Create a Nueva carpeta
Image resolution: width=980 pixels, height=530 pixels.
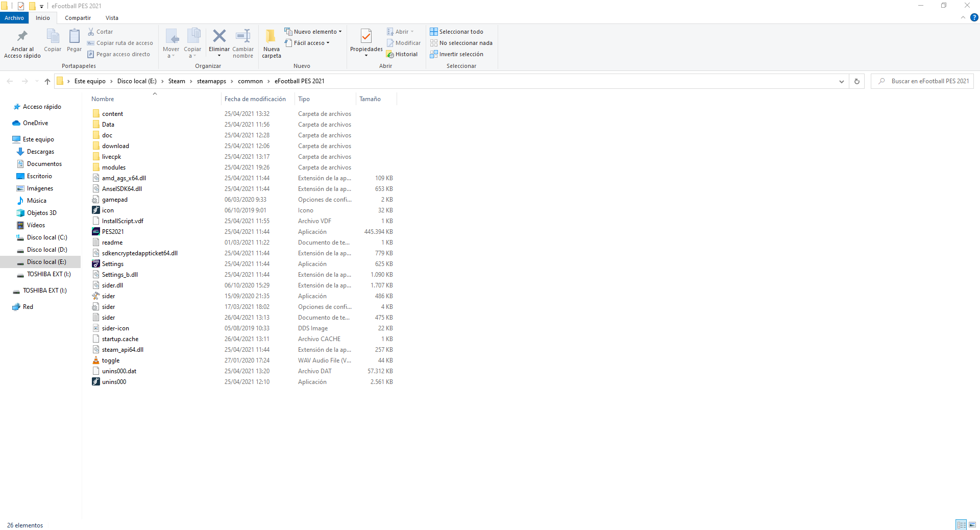pyautogui.click(x=272, y=43)
